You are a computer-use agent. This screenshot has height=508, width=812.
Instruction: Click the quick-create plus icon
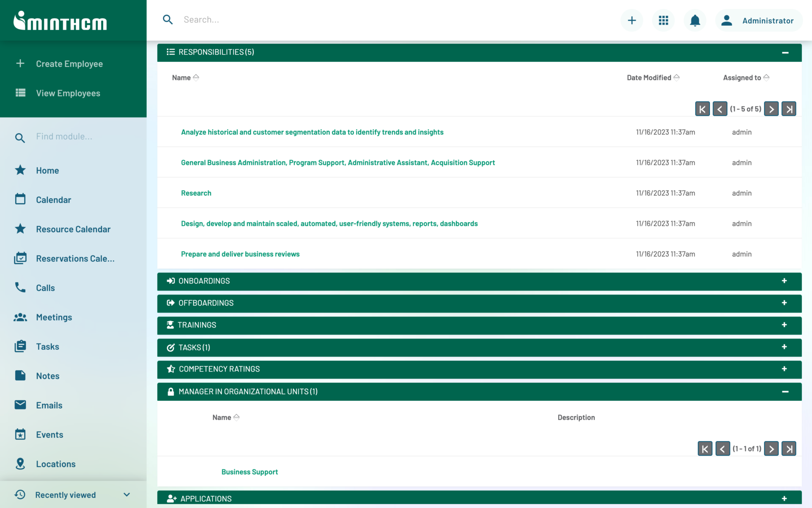631,20
